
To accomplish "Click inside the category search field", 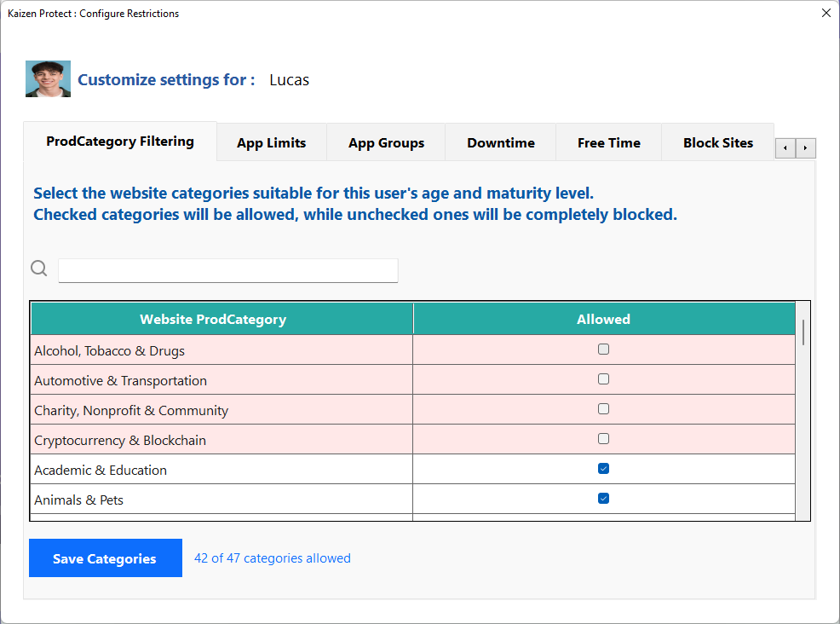I will click(227, 270).
